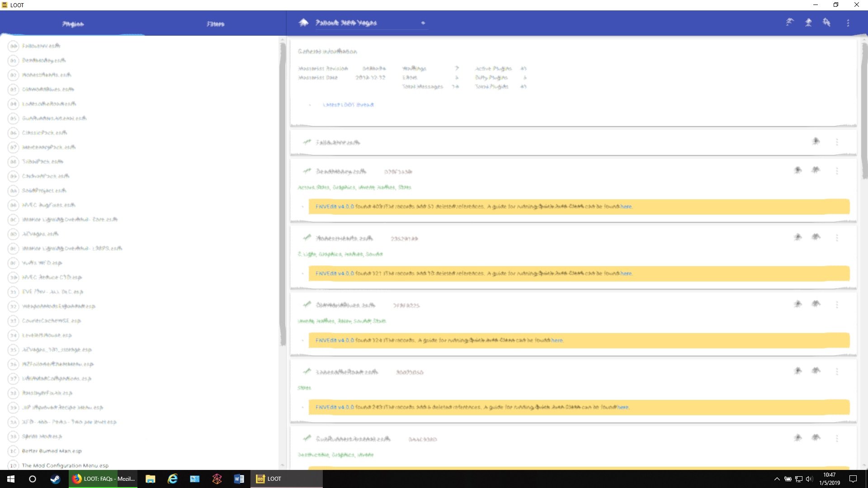
Task: Open the three-dot menu on LonesomeRoad.esm card
Action: [837, 371]
